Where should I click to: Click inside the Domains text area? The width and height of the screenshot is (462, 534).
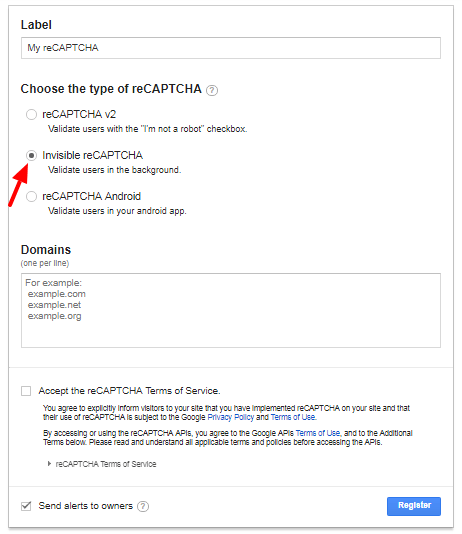[231, 310]
